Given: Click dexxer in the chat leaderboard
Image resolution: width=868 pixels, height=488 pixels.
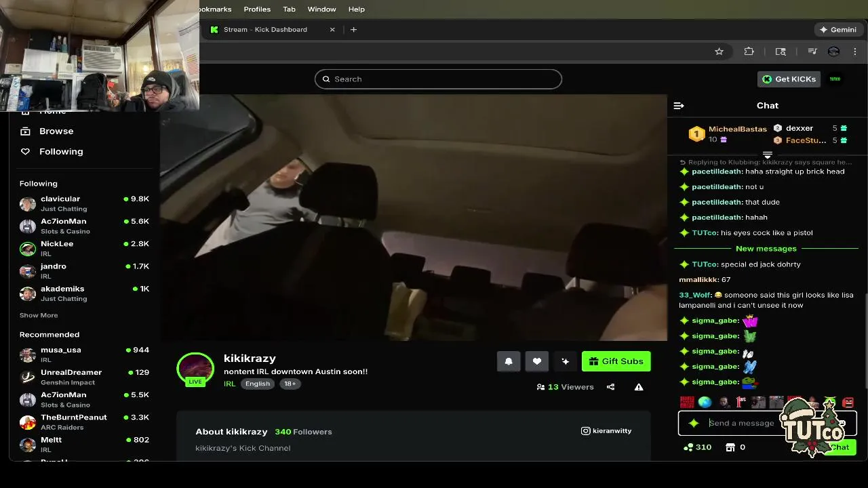Looking at the screenshot, I should click(x=800, y=128).
